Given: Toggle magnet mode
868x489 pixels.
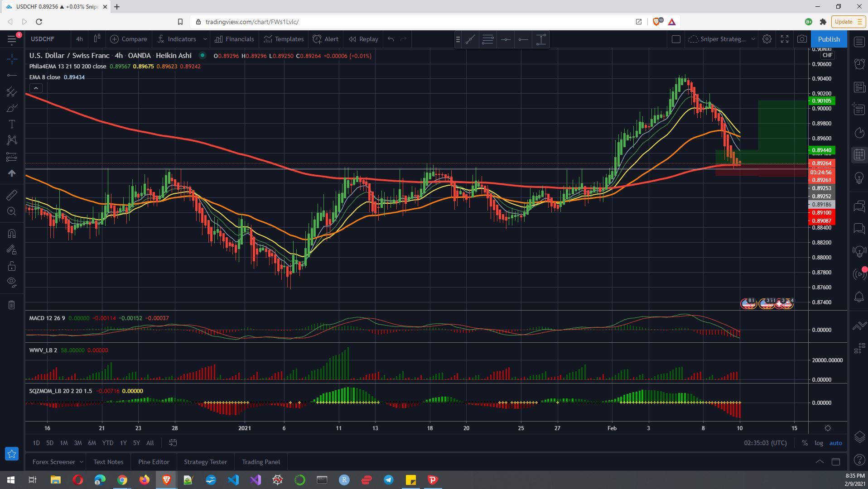Looking at the screenshot, I should pos(12,234).
